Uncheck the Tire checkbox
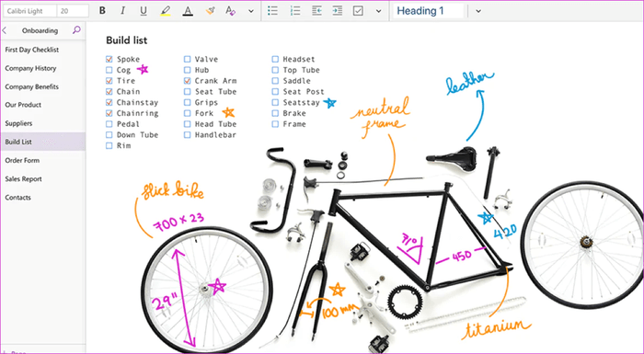 click(109, 81)
